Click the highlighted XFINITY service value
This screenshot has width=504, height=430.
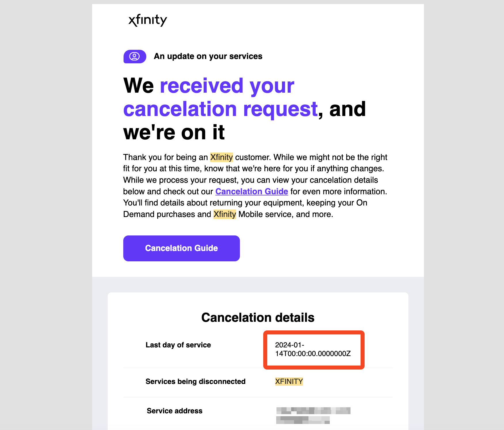289,381
